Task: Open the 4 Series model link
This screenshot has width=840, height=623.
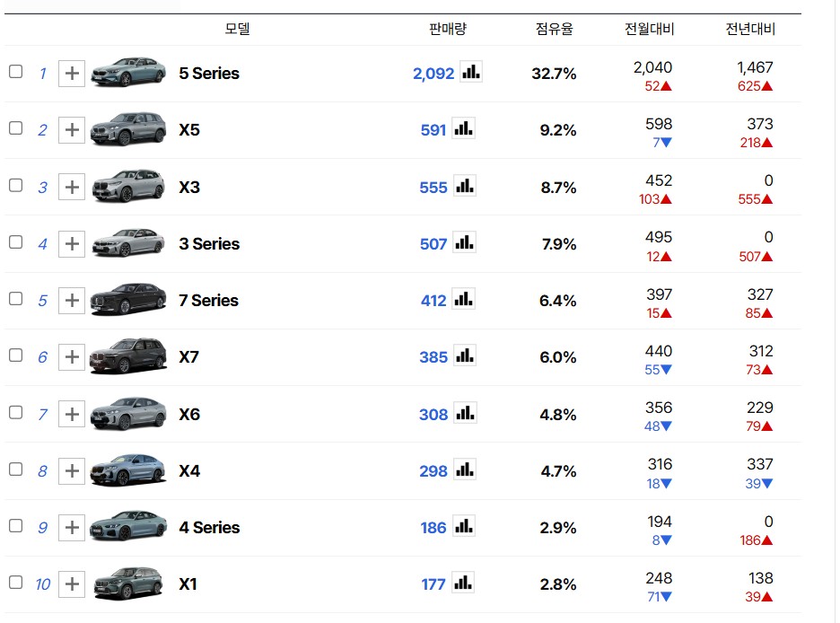Action: (209, 528)
